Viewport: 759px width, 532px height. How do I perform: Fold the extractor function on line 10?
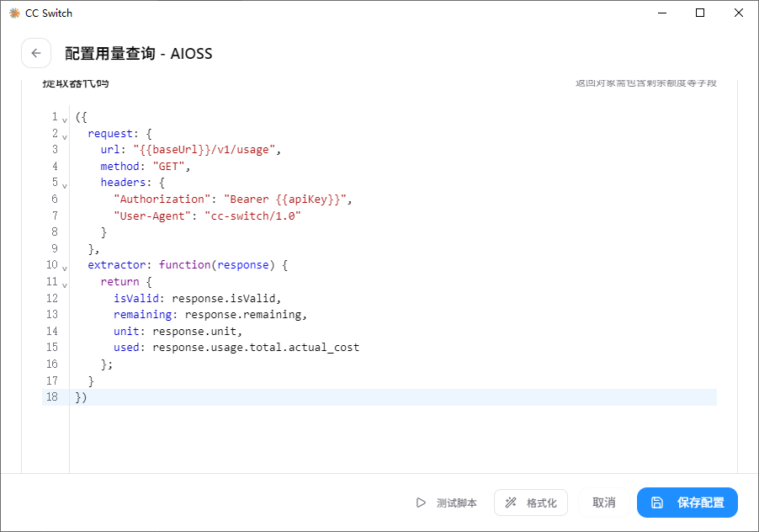(65, 268)
